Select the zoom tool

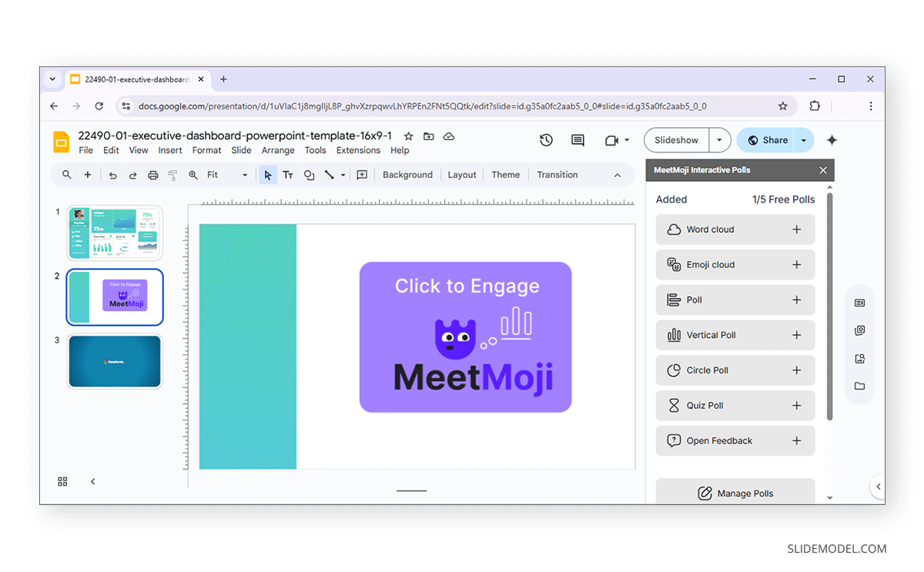(193, 175)
